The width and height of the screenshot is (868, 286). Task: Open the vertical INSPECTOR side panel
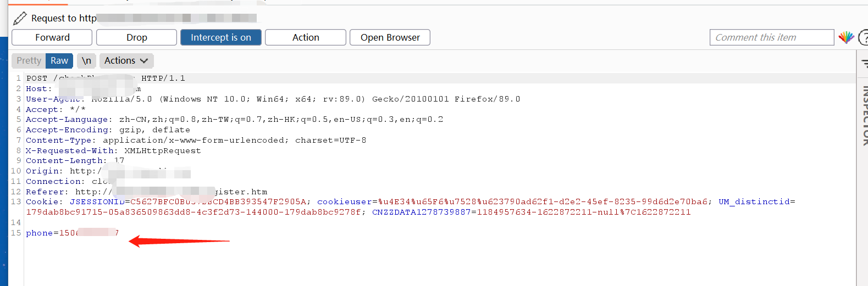[864, 115]
